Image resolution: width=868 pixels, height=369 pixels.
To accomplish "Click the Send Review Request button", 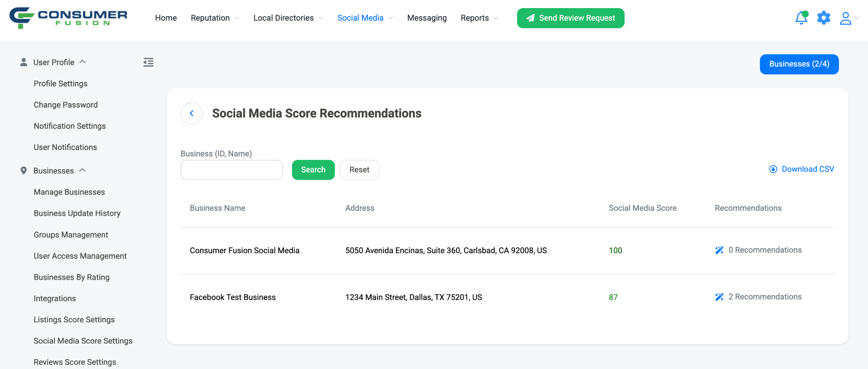I will click(x=570, y=18).
